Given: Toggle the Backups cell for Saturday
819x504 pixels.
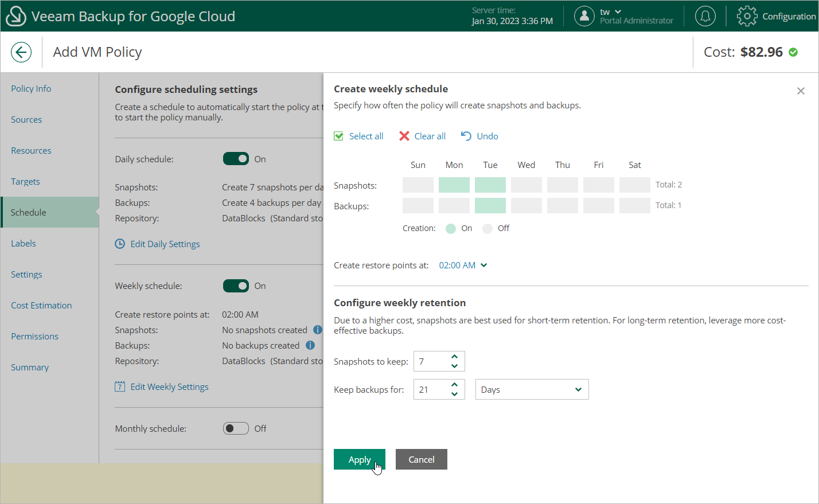Looking at the screenshot, I should coord(635,205).
